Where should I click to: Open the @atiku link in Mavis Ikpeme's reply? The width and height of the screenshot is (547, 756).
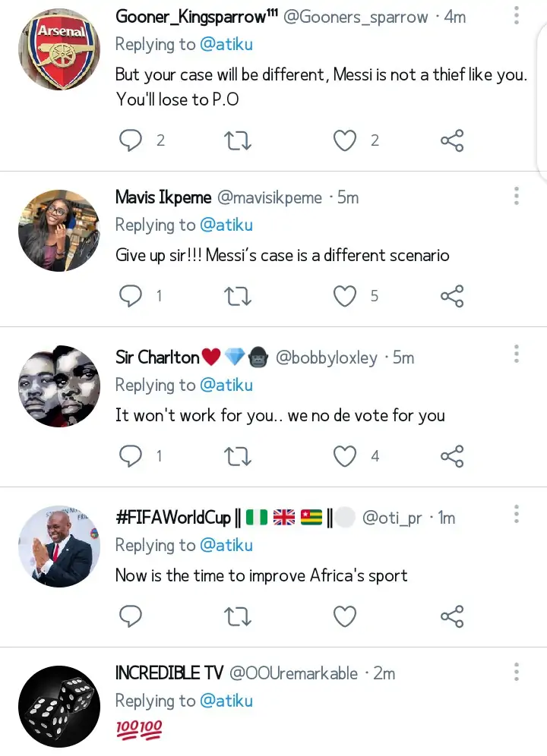tap(226, 225)
